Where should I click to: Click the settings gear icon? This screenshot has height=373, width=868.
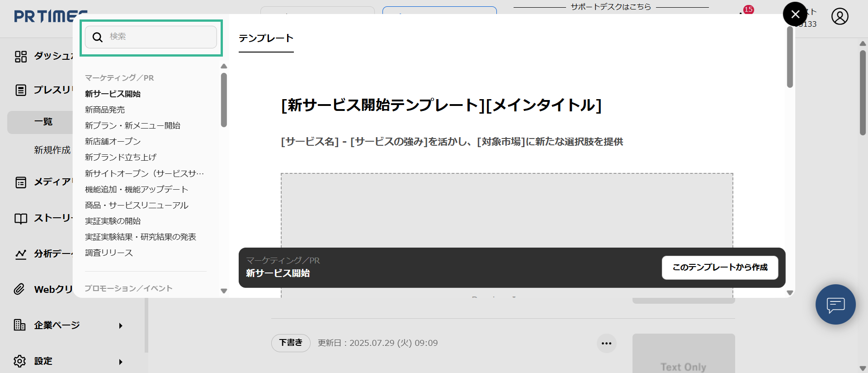tap(19, 361)
